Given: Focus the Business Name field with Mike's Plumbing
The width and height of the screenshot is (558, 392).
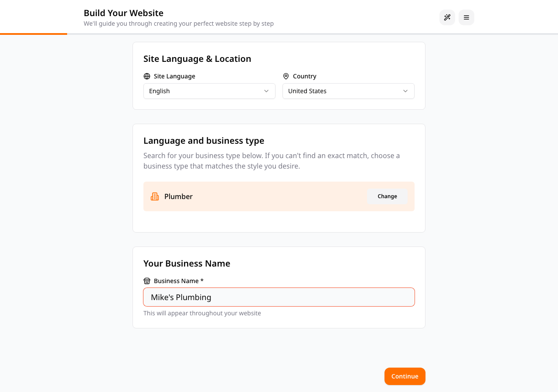Looking at the screenshot, I should 279,297.
